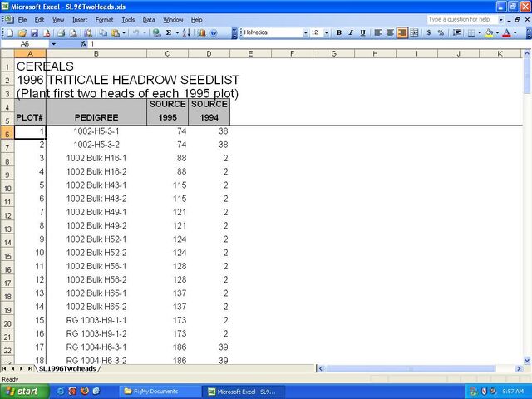The width and height of the screenshot is (532, 399).
Task: Toggle Underline formatting
Action: point(362,32)
